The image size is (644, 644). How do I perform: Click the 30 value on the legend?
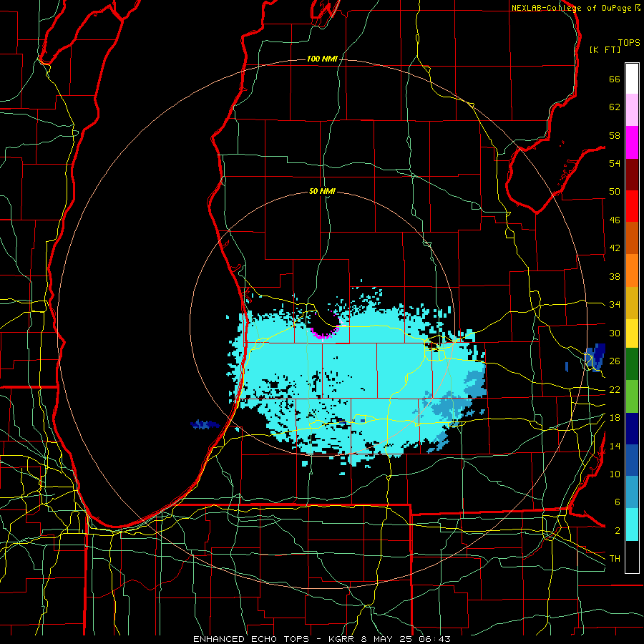pyautogui.click(x=615, y=333)
